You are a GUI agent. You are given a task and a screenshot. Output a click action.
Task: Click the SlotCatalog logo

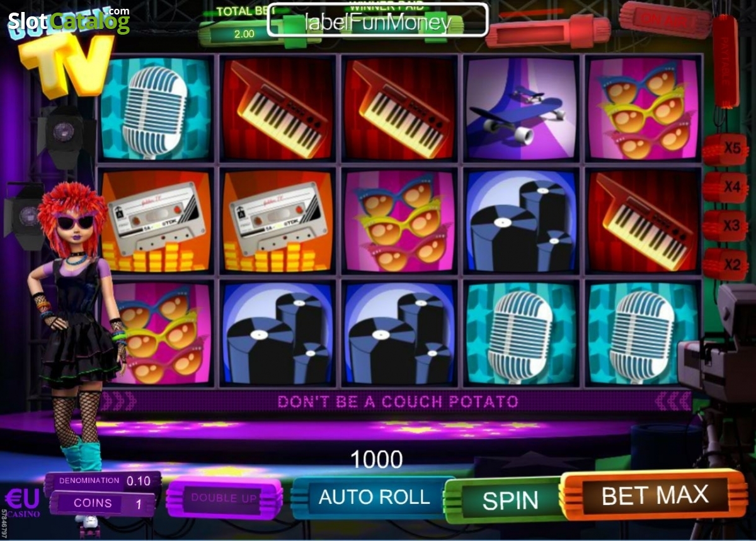point(68,21)
